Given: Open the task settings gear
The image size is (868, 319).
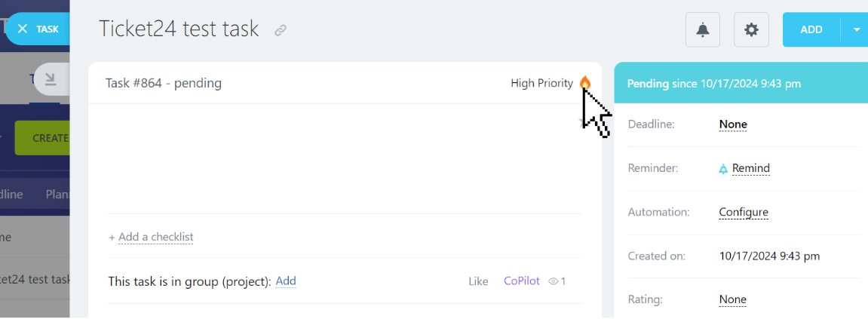Looking at the screenshot, I should pyautogui.click(x=751, y=29).
